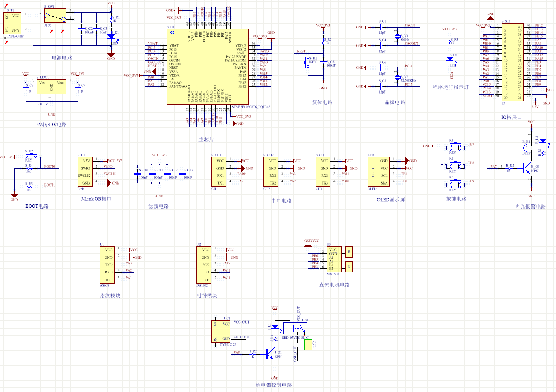This screenshot has height=392, width=556.
Task: Select the green J_T1 terminal block
Action: point(308,344)
